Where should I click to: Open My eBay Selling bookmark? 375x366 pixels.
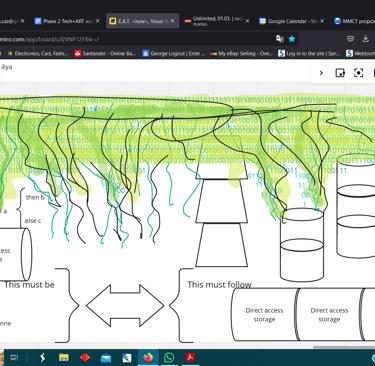(242, 53)
